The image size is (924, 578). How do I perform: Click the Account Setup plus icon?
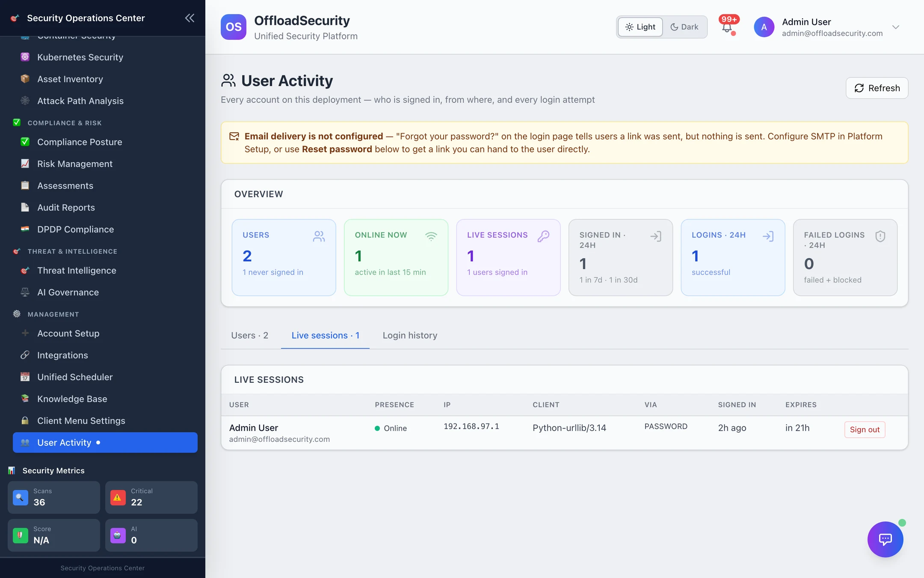(x=25, y=333)
